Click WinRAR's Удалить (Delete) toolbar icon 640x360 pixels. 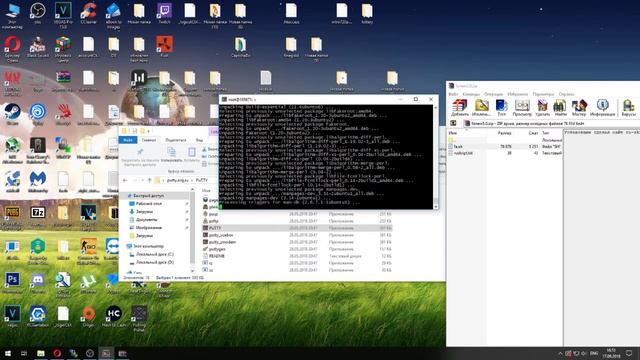click(x=542, y=108)
